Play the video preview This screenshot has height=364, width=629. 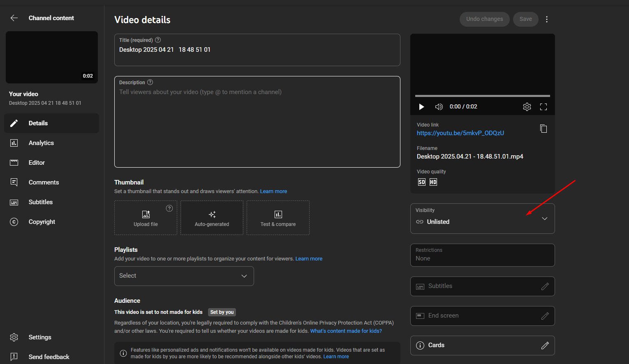[x=421, y=107]
